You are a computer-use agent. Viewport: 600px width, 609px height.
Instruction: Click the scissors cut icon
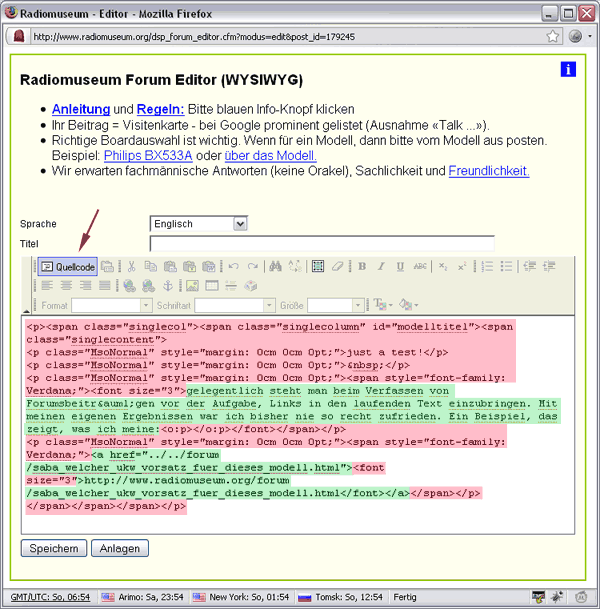pos(130,267)
